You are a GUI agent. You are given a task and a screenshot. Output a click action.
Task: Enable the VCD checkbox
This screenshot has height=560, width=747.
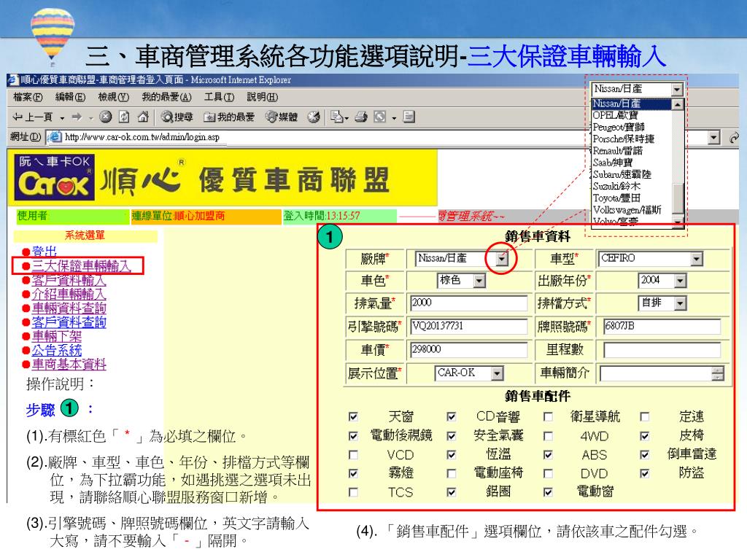(353, 455)
